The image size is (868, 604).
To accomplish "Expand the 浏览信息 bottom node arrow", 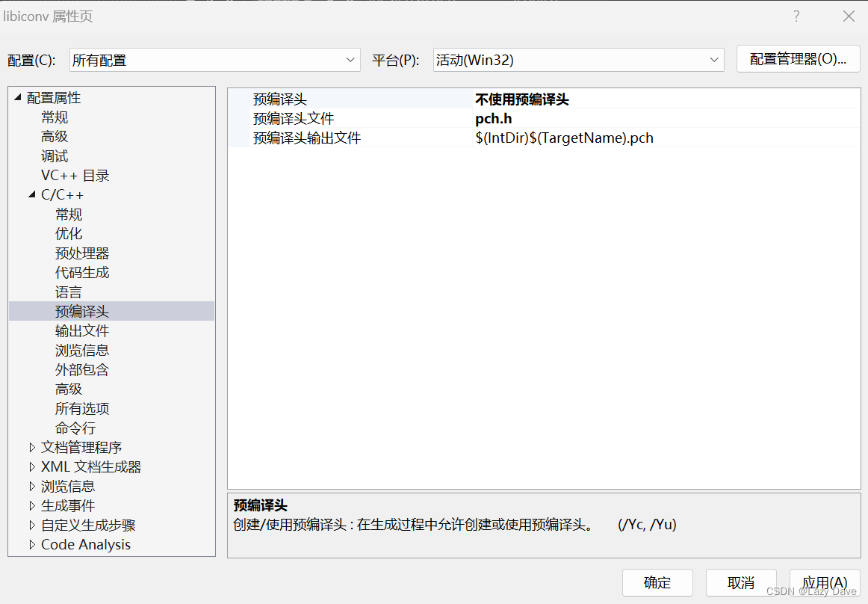I will pyautogui.click(x=32, y=486).
